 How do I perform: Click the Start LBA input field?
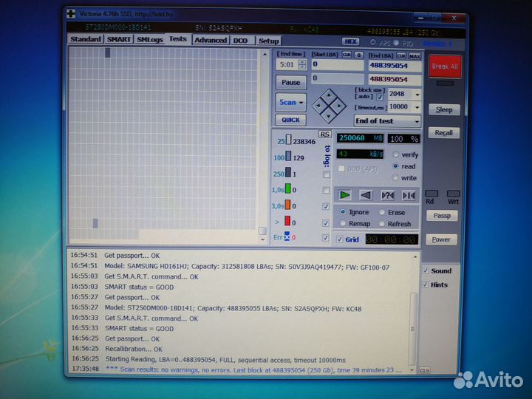click(x=337, y=64)
